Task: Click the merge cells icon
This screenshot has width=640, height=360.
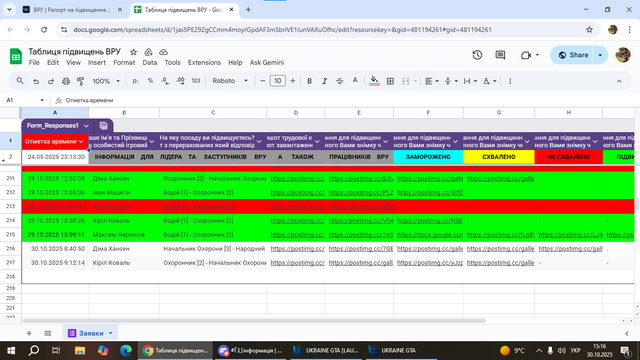Action: tap(405, 81)
